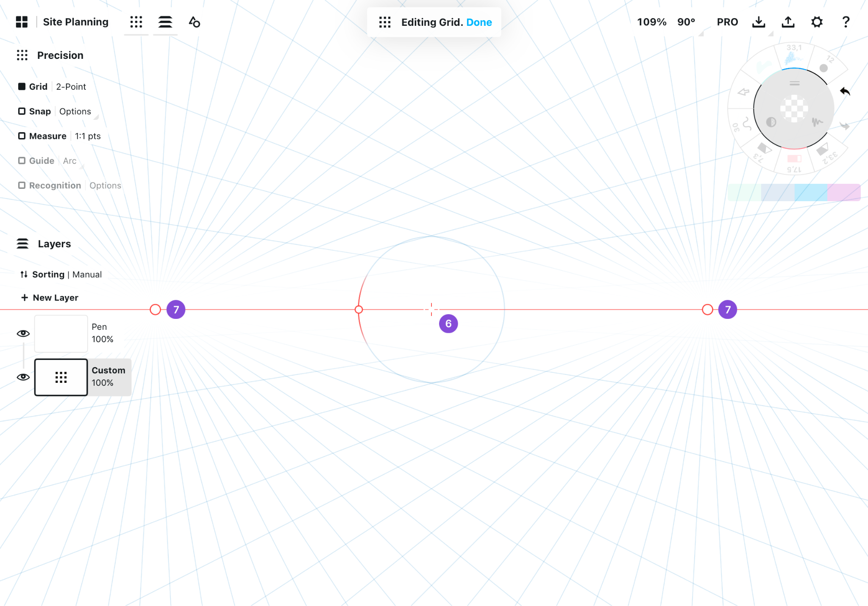
Task: Open the Guide Arc type menu
Action: (70, 161)
